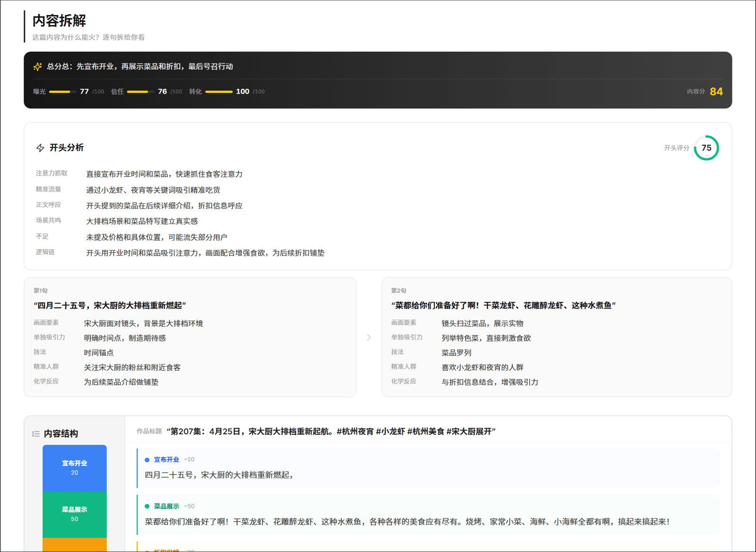756x552 pixels.
Task: Click the 曝光 score progress bar
Action: coord(63,92)
